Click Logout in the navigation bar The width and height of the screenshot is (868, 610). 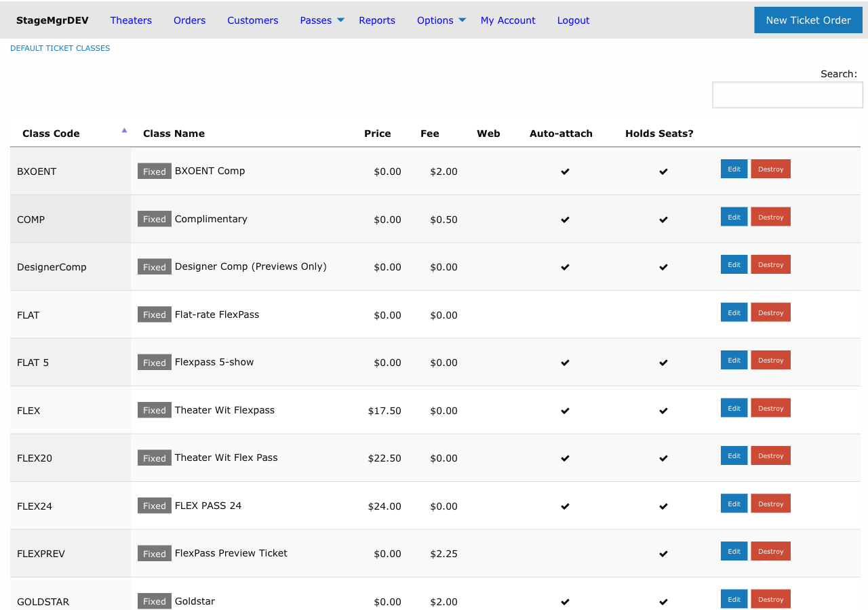click(x=573, y=20)
